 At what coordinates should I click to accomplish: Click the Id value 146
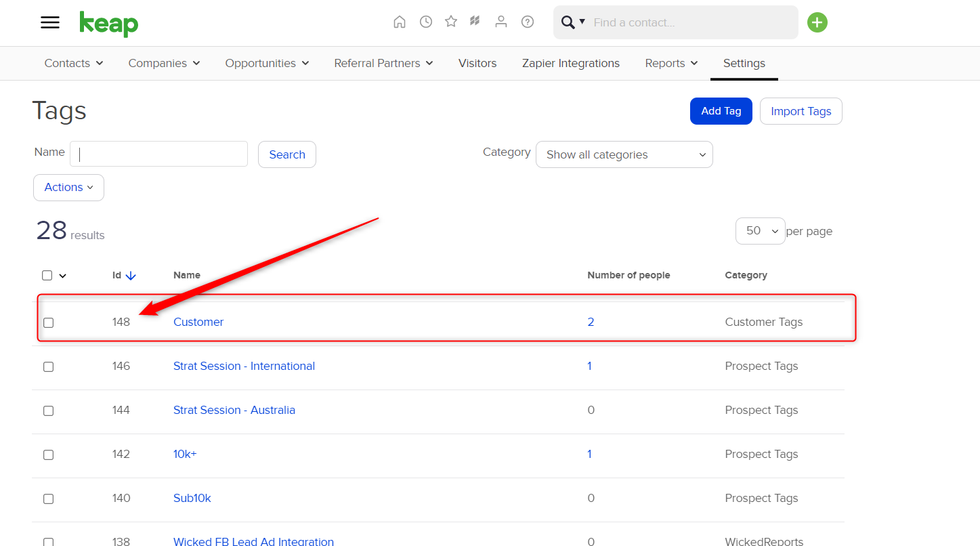[121, 366]
